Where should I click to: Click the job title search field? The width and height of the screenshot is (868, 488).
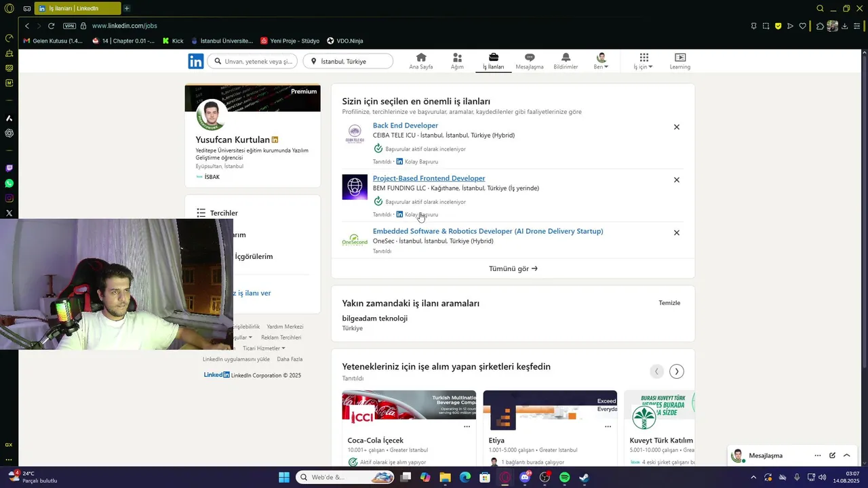tap(252, 61)
